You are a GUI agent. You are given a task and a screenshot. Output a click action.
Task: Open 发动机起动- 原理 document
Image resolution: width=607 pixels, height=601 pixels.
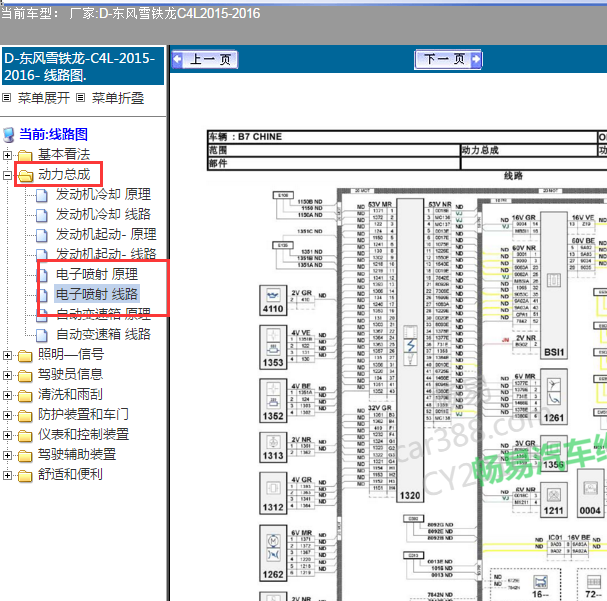pyautogui.click(x=106, y=234)
